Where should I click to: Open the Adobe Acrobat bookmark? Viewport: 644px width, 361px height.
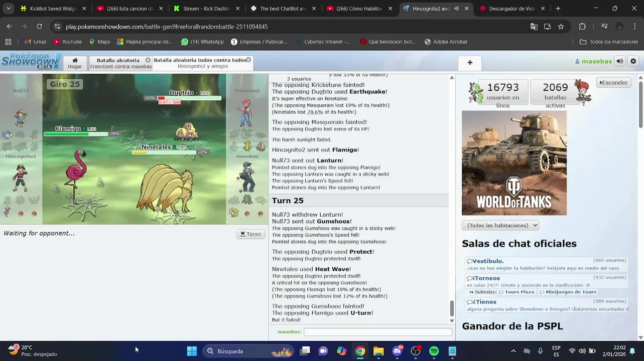[446, 42]
